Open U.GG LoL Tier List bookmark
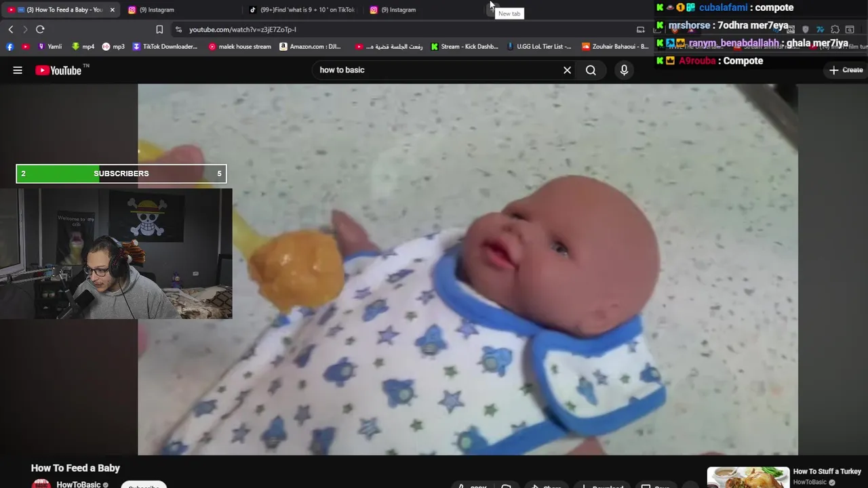 point(539,47)
